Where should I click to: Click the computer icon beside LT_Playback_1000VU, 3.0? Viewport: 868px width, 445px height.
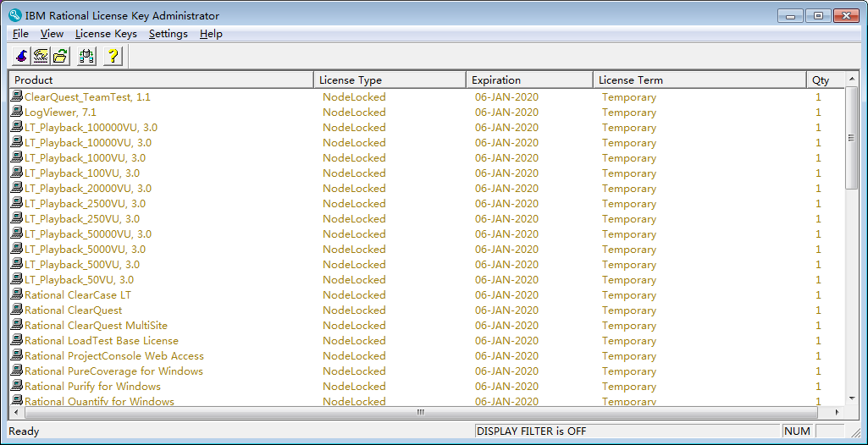(17, 157)
